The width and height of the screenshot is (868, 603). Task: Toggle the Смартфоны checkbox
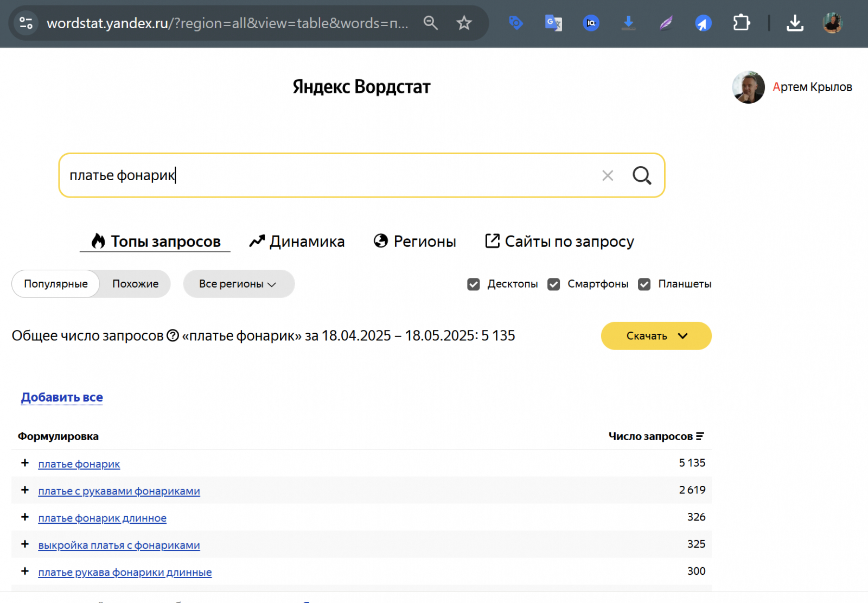click(x=553, y=284)
